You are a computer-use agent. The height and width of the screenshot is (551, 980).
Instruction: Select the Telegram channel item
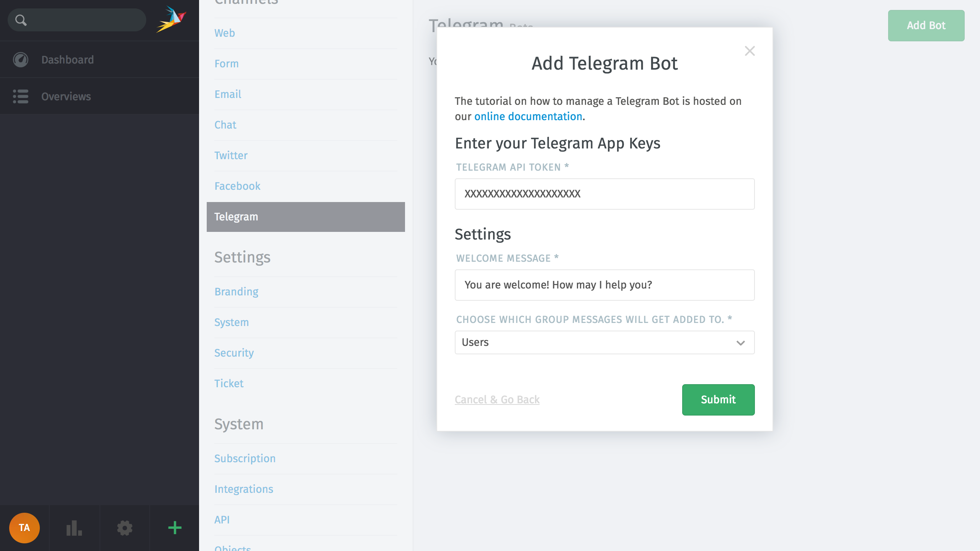tap(306, 217)
